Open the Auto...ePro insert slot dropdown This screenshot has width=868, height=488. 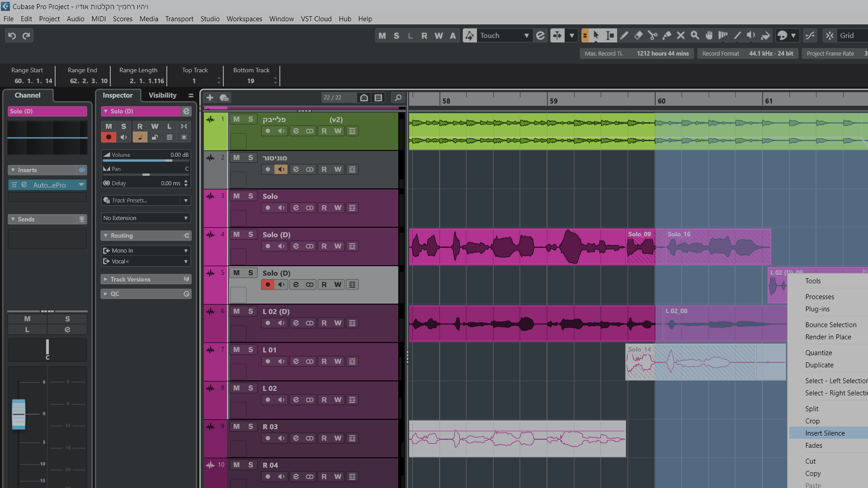click(81, 185)
